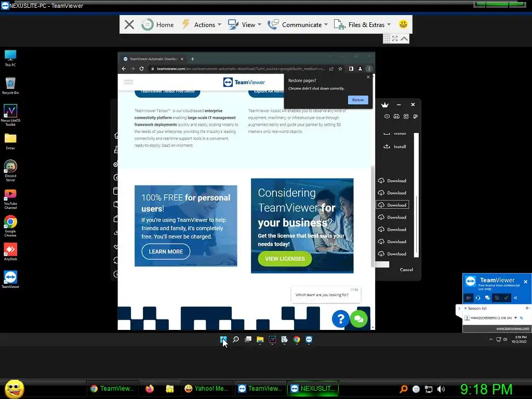
Task: Open the blue question mark help bubble
Action: (x=340, y=319)
